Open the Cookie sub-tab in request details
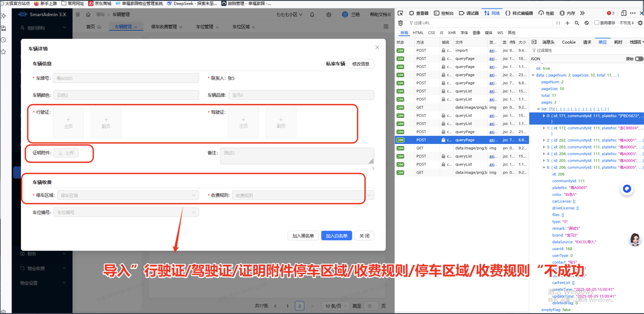644x314 pixels. click(x=569, y=42)
